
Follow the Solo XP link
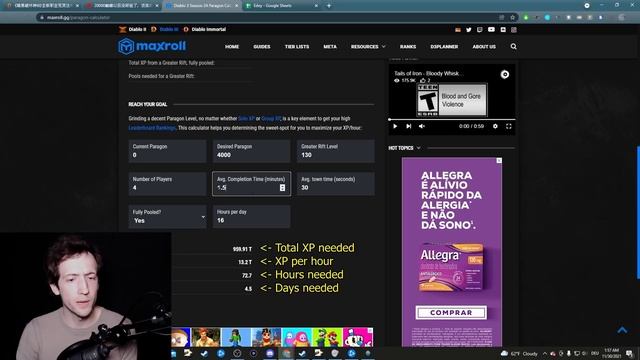(246, 118)
